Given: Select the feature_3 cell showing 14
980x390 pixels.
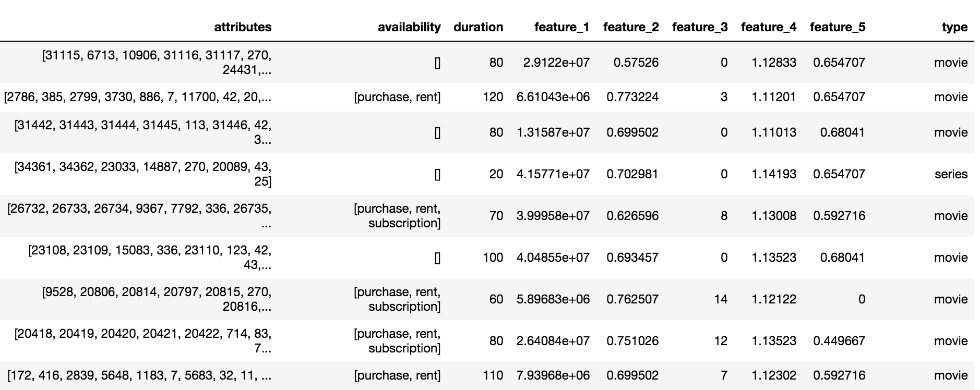Looking at the screenshot, I should [x=721, y=299].
